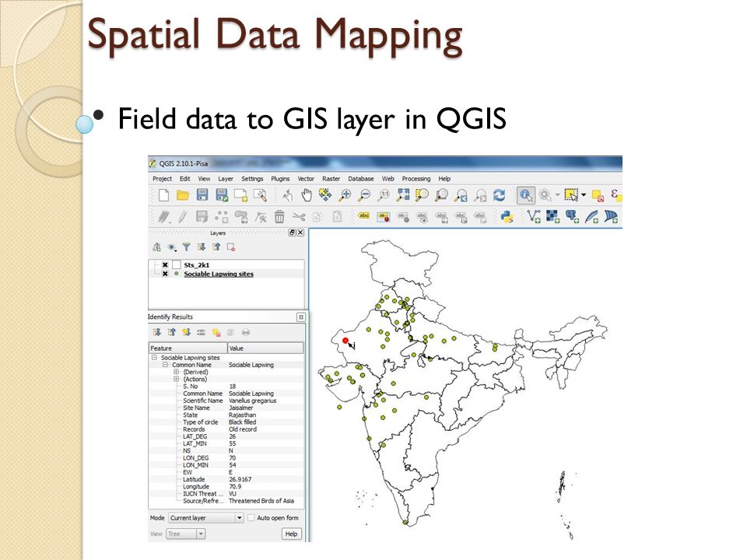Click Remove Layer icon in Layers panel

(231, 247)
